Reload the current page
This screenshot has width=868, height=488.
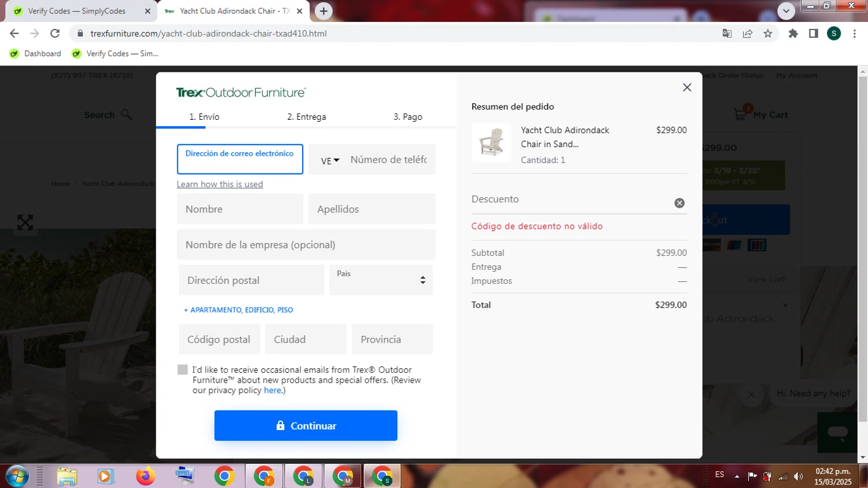[55, 34]
